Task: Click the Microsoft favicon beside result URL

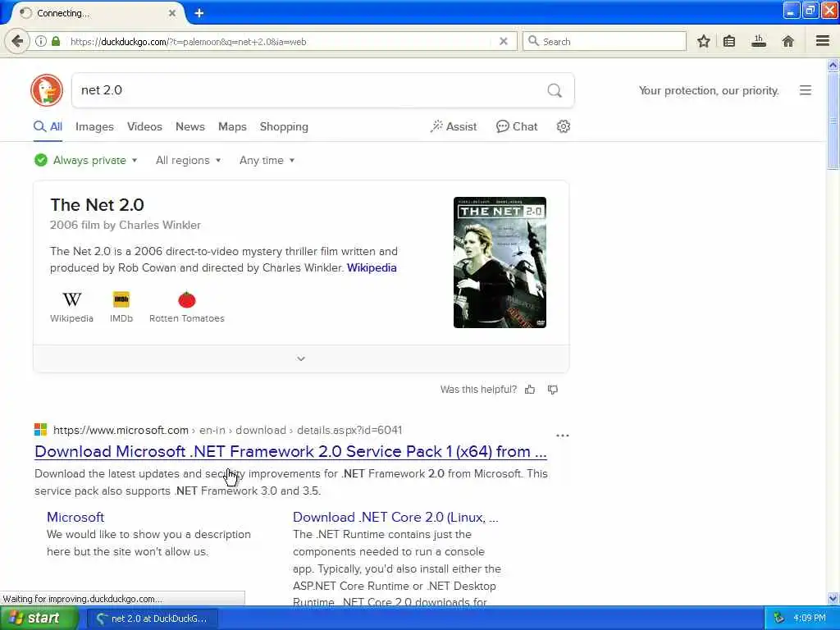Action: click(41, 430)
